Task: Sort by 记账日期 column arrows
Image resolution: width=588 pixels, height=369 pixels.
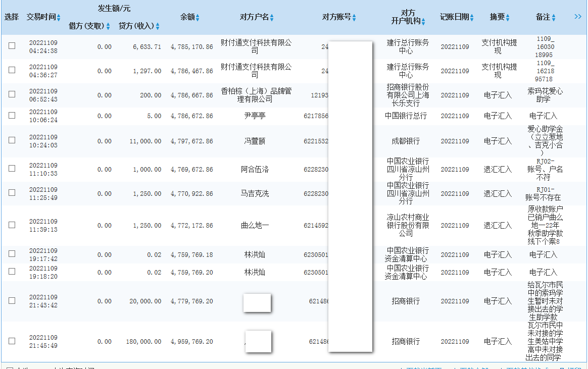Action: 472,17
